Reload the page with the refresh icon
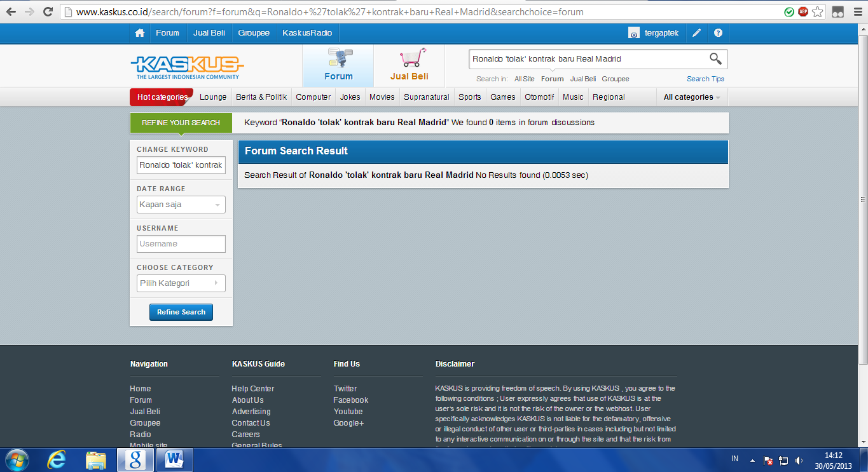 point(48,11)
